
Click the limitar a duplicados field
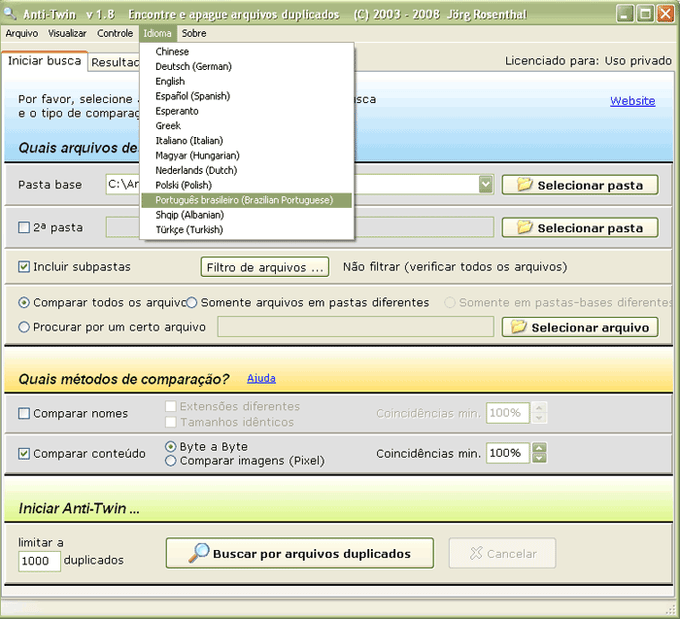(x=39, y=561)
